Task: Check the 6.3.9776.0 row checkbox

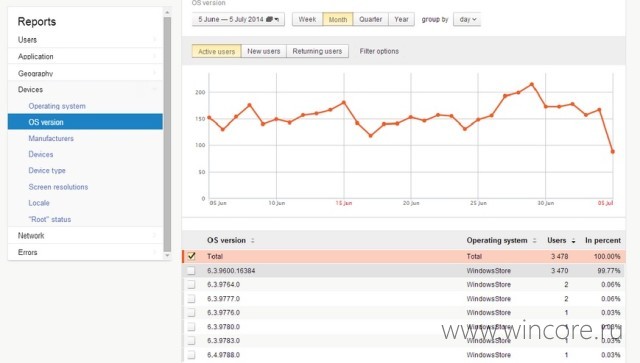Action: coord(191,312)
